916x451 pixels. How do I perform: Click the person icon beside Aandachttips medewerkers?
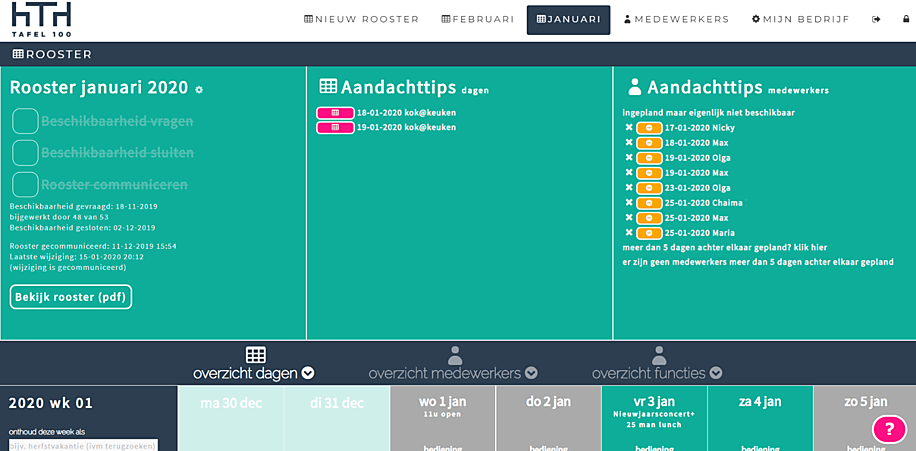pyautogui.click(x=634, y=87)
